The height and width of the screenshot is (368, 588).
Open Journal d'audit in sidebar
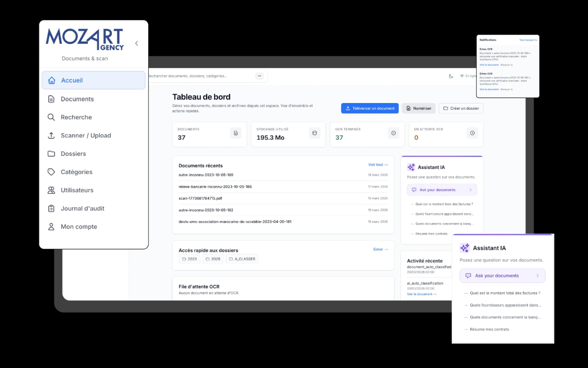click(93, 209)
